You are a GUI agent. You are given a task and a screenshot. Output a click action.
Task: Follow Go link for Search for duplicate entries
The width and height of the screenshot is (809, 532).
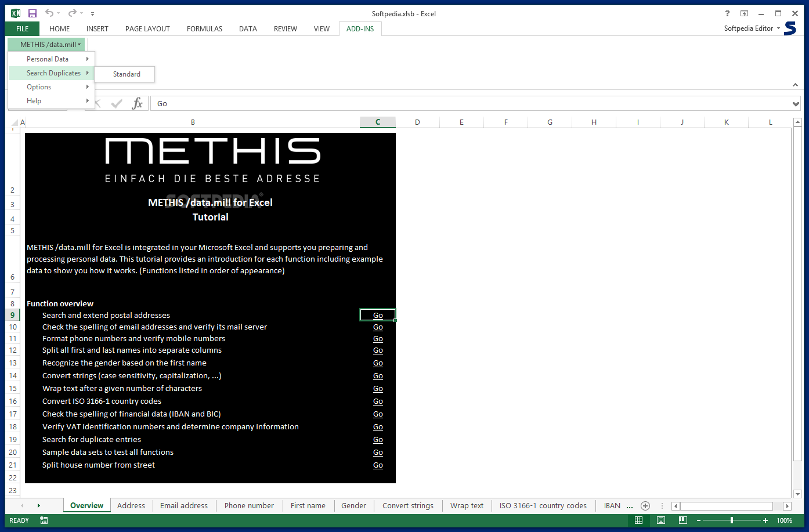coord(378,440)
